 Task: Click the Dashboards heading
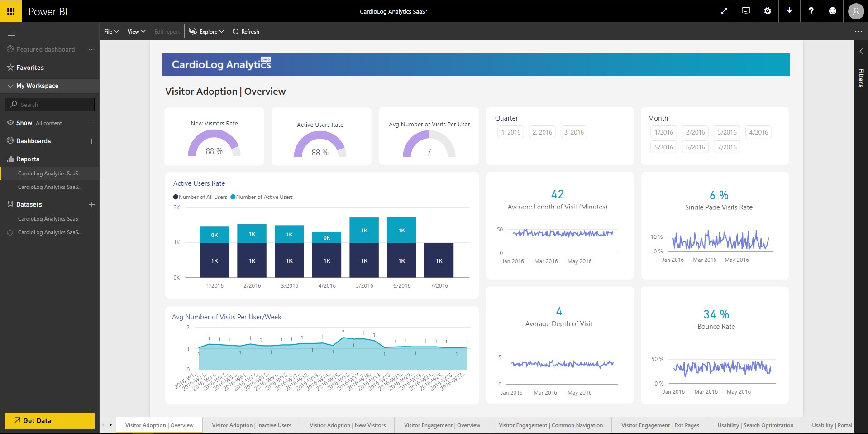(x=29, y=141)
